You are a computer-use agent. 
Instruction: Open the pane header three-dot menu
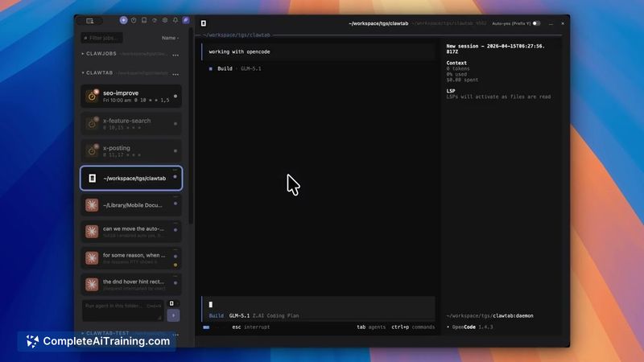pos(551,24)
